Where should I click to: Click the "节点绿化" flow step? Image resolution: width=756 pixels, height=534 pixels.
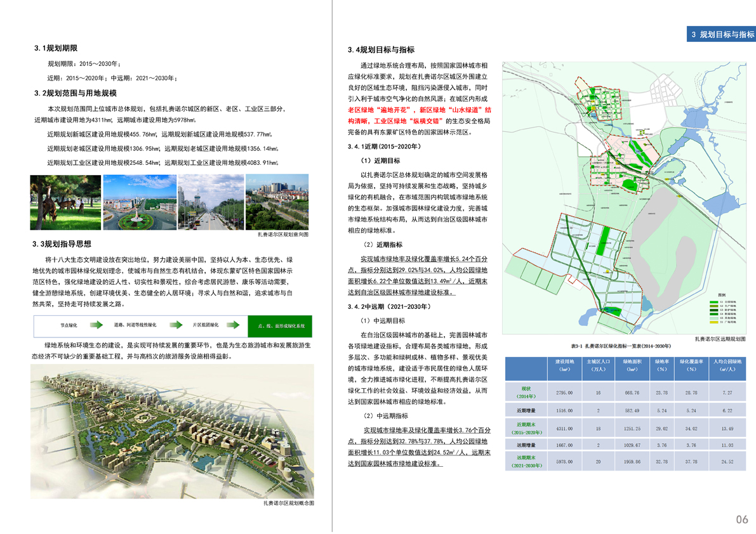click(69, 325)
